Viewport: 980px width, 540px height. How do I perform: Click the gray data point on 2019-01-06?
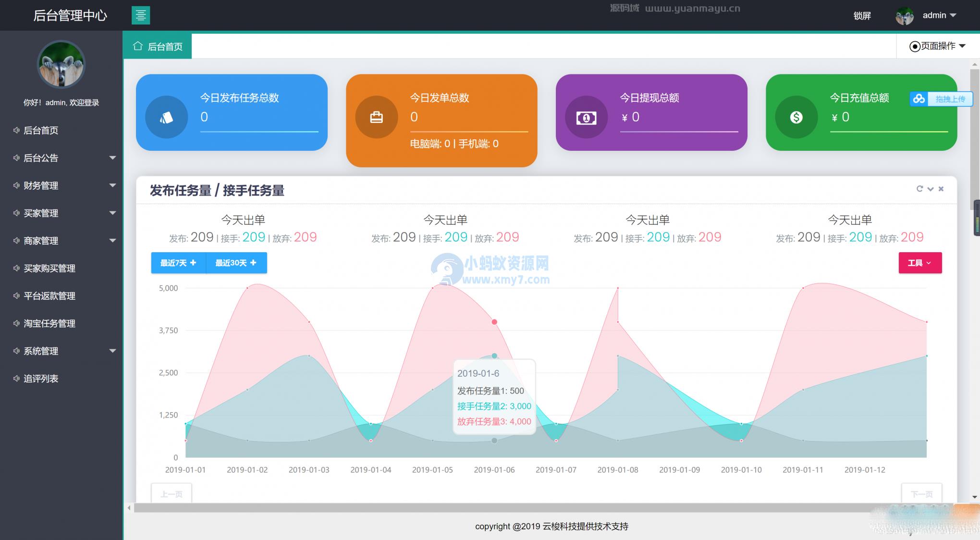[x=494, y=441]
